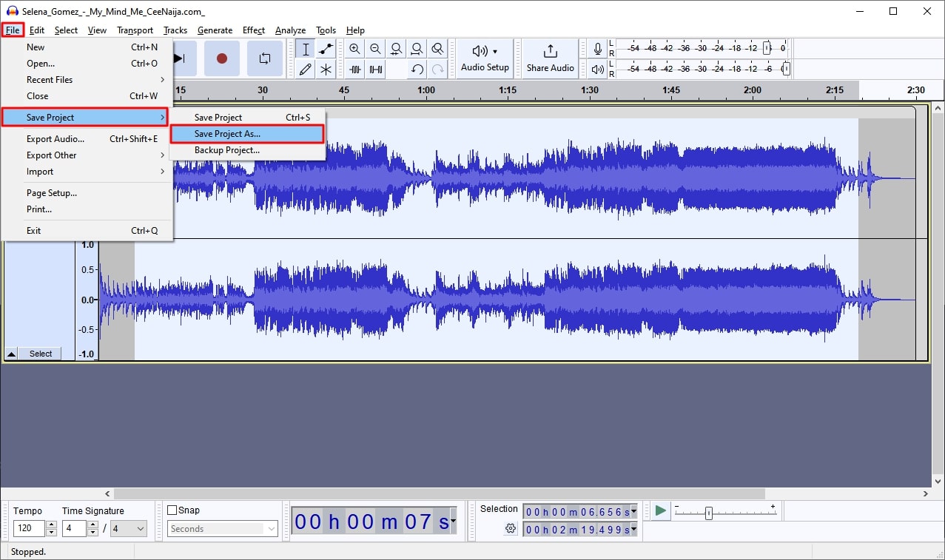Click the Redo arrow icon
This screenshot has width=945, height=560.
coord(438,70)
